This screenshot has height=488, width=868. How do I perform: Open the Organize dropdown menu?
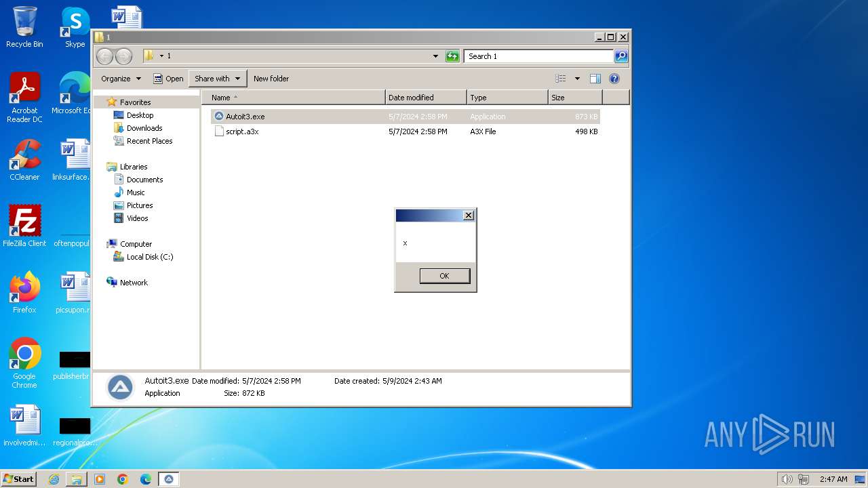[x=121, y=79]
